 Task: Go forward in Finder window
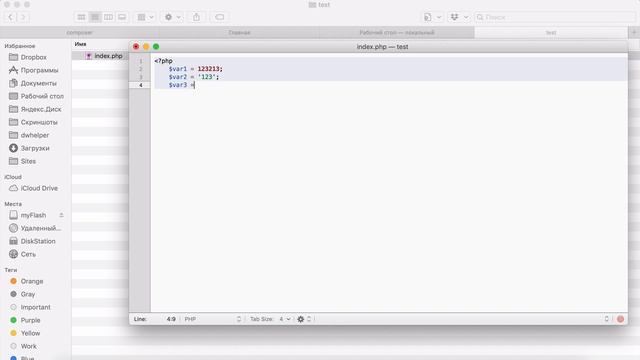23,17
